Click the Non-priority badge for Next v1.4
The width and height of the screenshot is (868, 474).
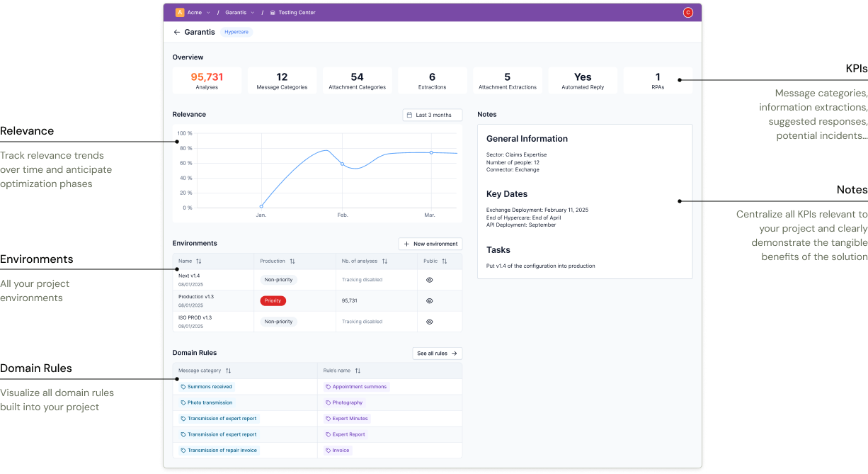(279, 280)
